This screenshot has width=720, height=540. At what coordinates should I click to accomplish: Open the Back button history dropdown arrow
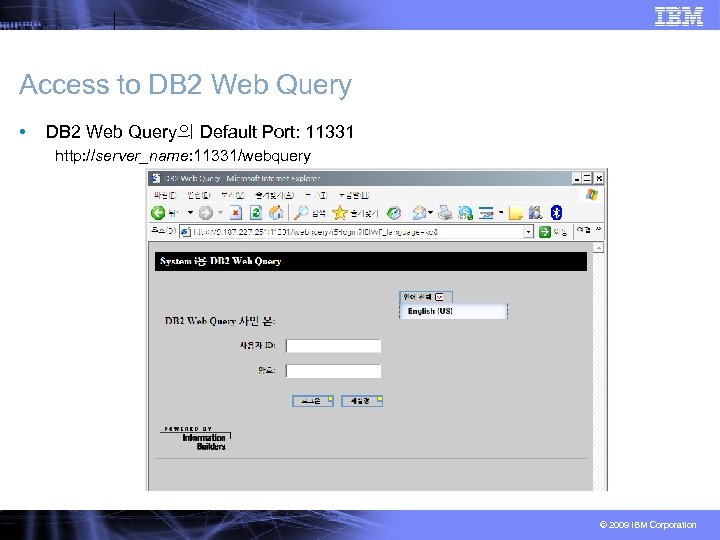tap(190, 213)
